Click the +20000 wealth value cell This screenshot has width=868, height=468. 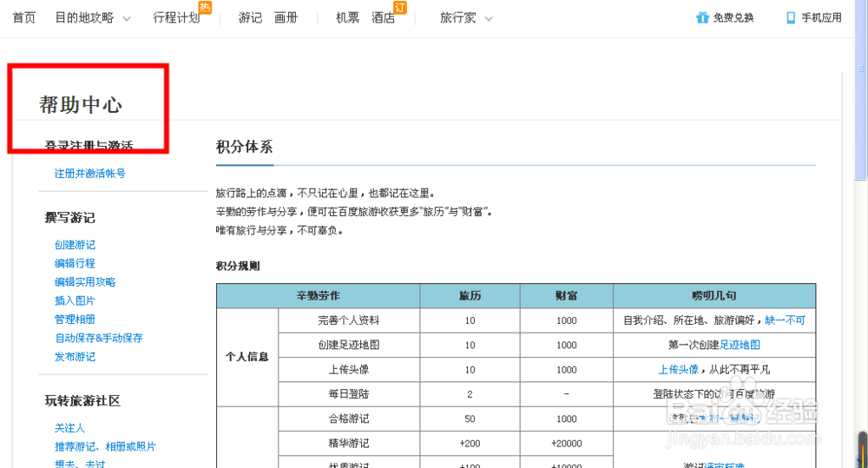coord(566,443)
